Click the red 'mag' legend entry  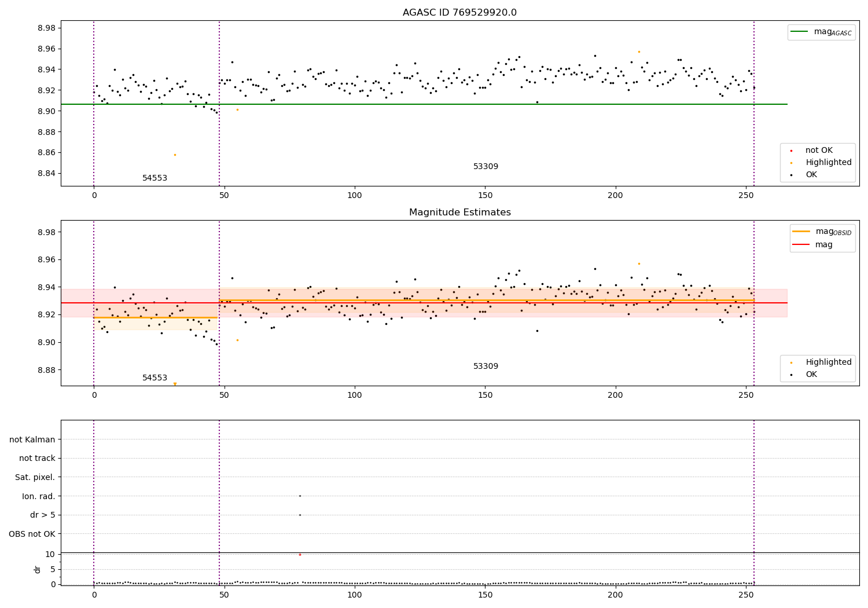point(812,245)
